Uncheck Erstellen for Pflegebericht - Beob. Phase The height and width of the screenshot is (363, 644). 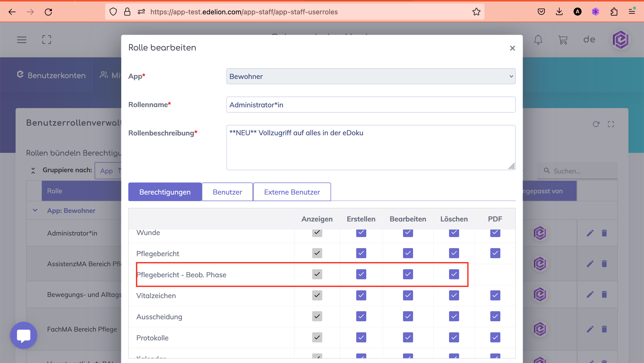click(x=361, y=274)
